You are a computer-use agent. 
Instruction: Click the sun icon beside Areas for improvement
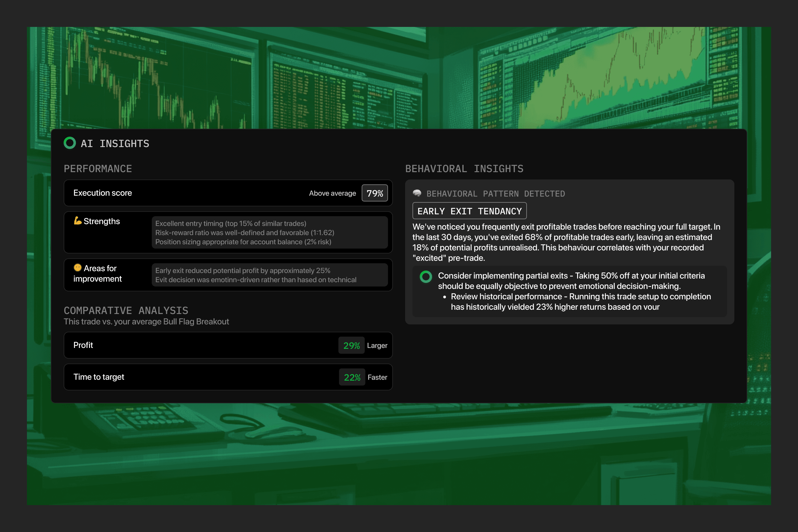click(77, 268)
